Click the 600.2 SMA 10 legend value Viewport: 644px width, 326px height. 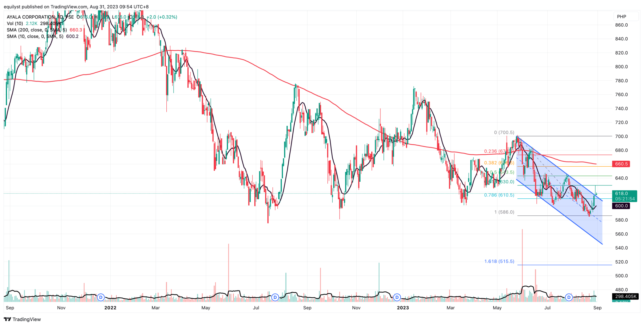pos(72,36)
